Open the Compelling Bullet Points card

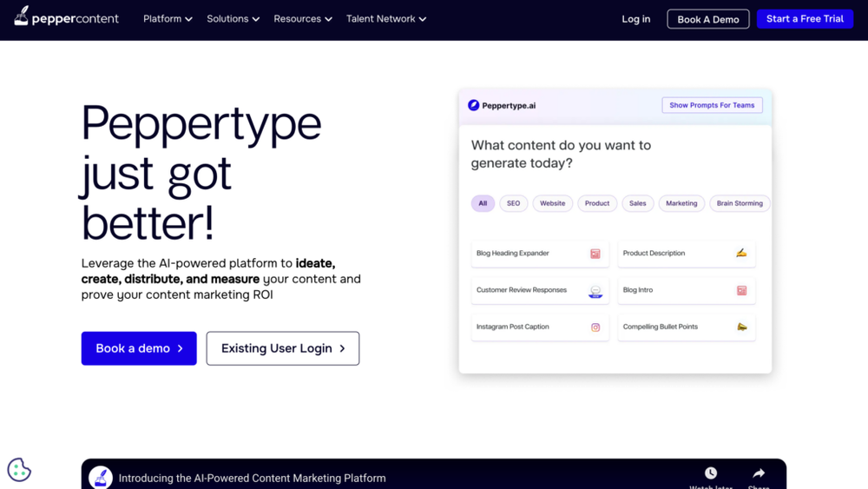click(x=687, y=327)
